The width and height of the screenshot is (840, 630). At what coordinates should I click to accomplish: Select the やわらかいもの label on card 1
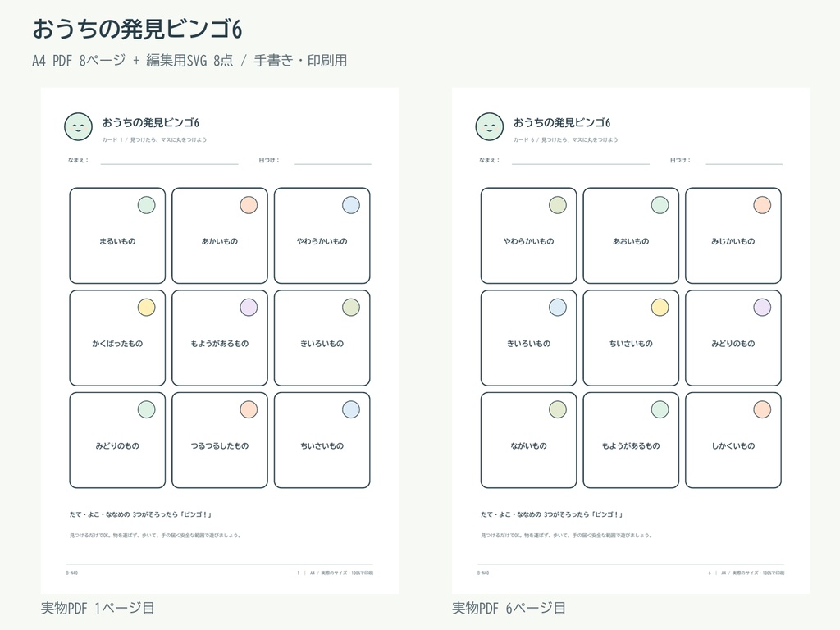(x=322, y=242)
